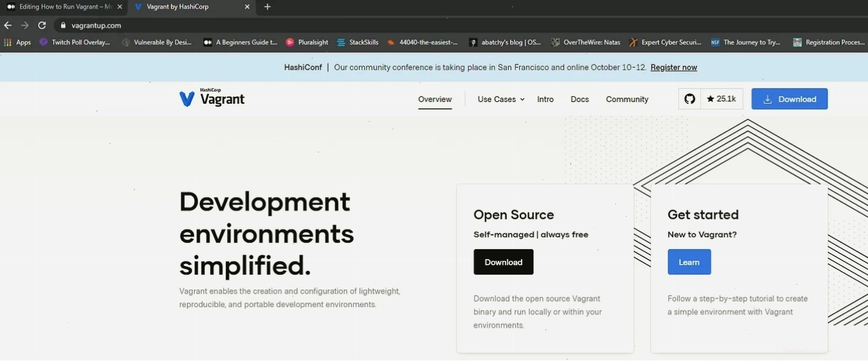Open the StackSkills bookmark

coord(358,42)
